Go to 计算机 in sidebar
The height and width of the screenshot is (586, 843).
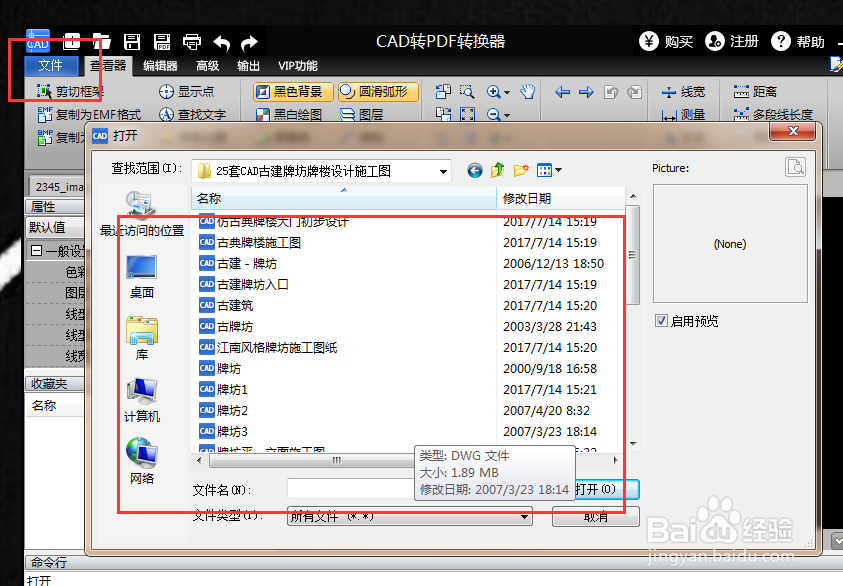point(142,401)
